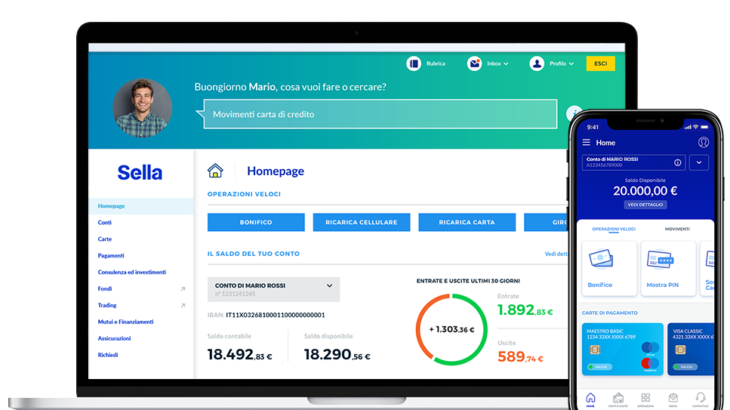The width and height of the screenshot is (730, 410).
Task: Tap the Maestro Basic card on phone
Action: 622,349
